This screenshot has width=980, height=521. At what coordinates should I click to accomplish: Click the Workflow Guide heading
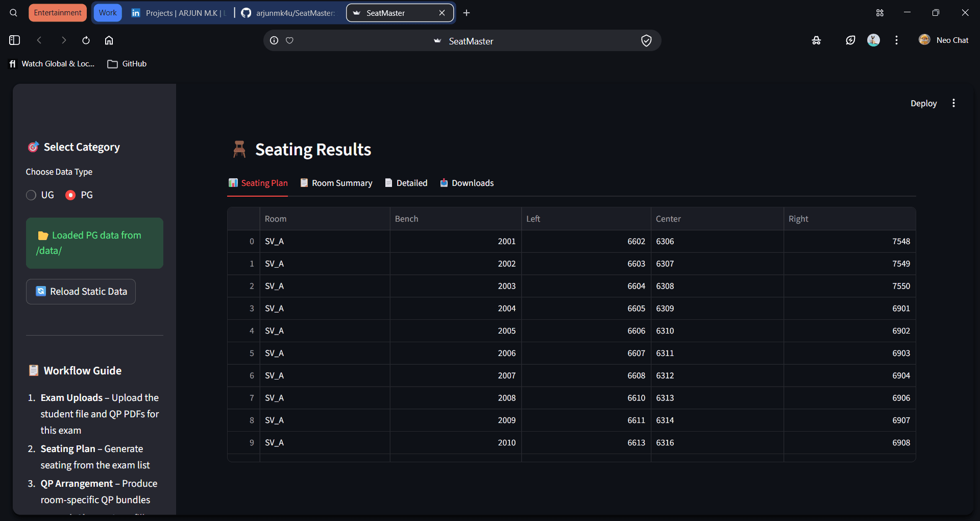[82, 371]
